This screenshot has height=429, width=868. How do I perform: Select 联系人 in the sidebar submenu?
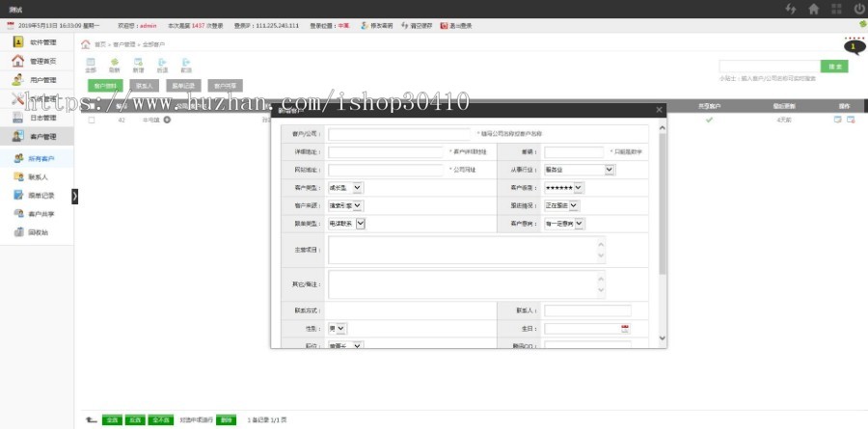tap(37, 177)
